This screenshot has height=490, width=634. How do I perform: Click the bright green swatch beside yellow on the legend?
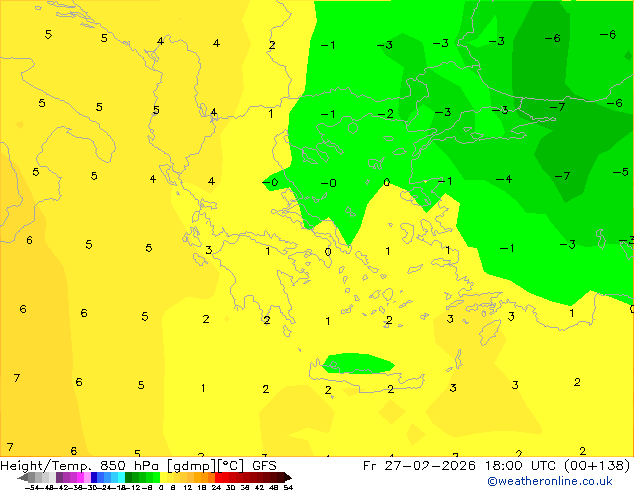(156, 477)
